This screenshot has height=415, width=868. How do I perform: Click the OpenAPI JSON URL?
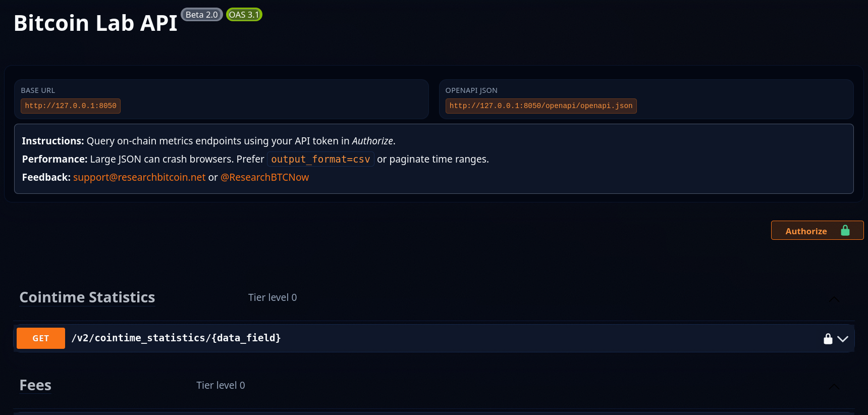(541, 106)
